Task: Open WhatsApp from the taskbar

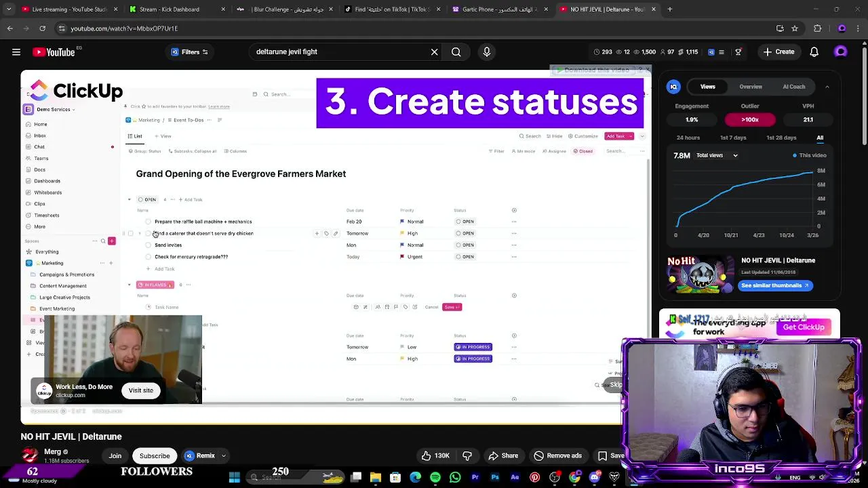Action: [x=455, y=477]
